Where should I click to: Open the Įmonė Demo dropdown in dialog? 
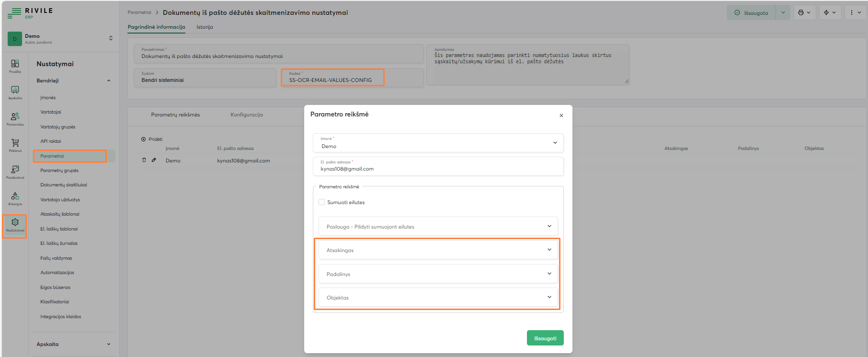tap(438, 143)
